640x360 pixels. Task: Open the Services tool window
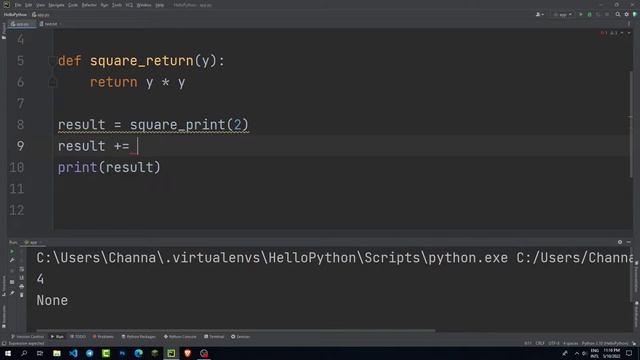tap(240, 337)
